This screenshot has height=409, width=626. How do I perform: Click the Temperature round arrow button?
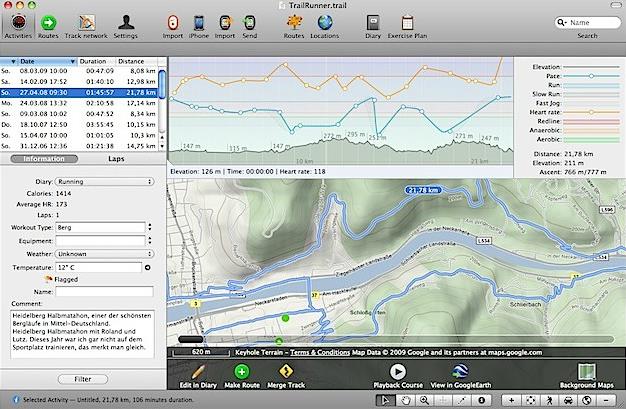(x=147, y=268)
